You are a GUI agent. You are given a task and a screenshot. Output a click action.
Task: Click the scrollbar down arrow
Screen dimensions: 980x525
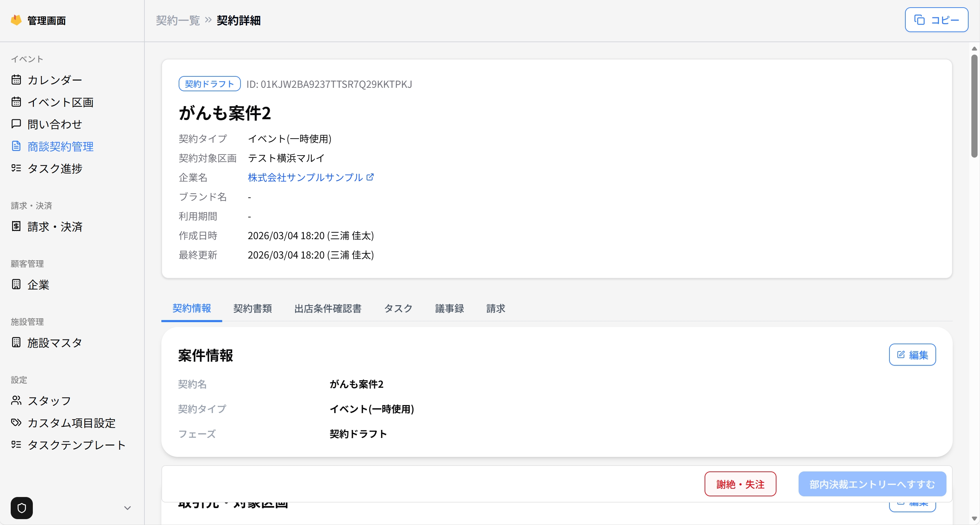(974, 518)
